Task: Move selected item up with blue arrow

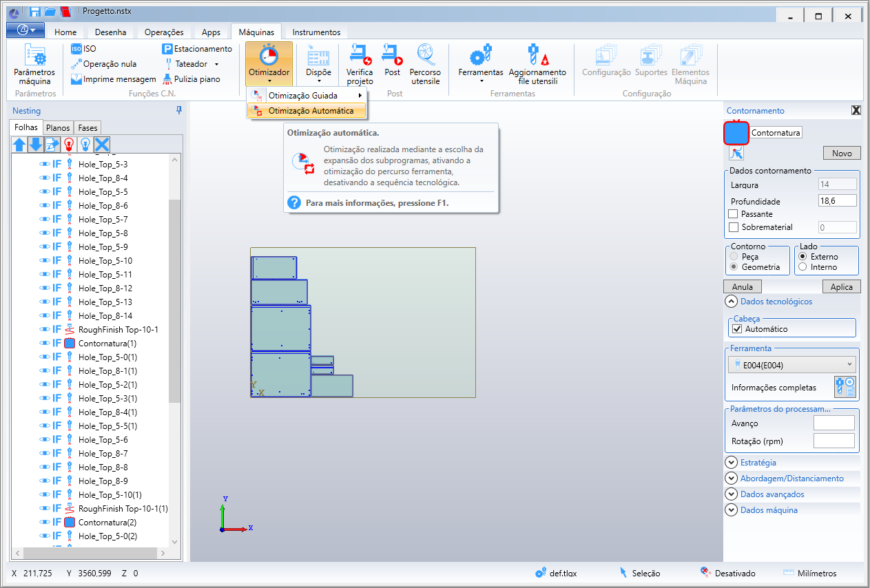Action: [19, 145]
